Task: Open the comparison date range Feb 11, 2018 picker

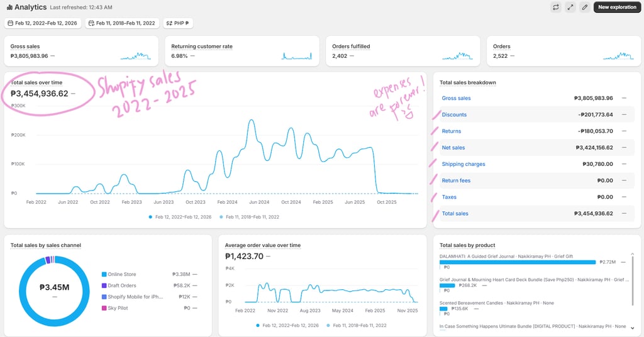Action: [122, 23]
